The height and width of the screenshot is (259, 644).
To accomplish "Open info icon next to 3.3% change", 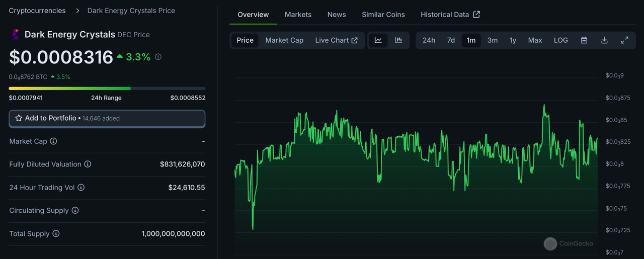I will 158,57.
